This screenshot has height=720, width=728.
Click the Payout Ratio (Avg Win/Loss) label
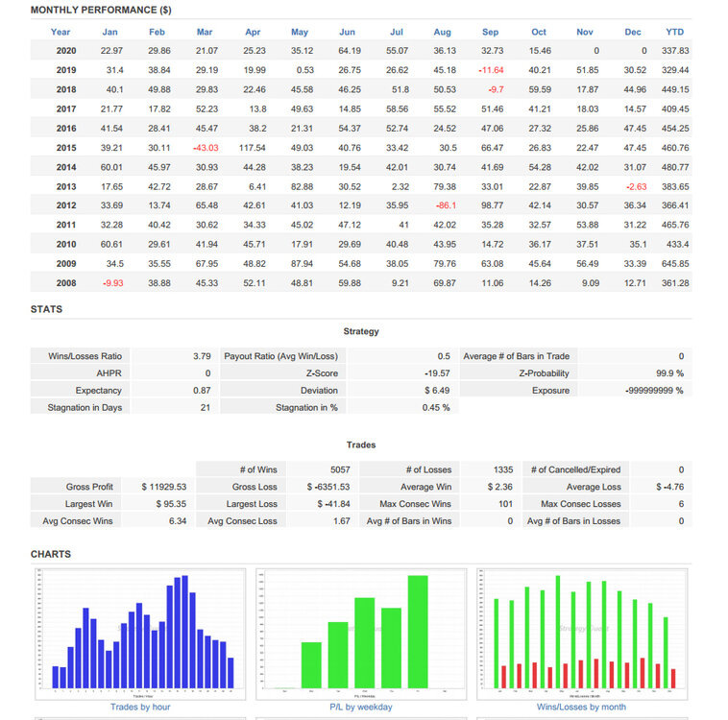pyautogui.click(x=280, y=356)
